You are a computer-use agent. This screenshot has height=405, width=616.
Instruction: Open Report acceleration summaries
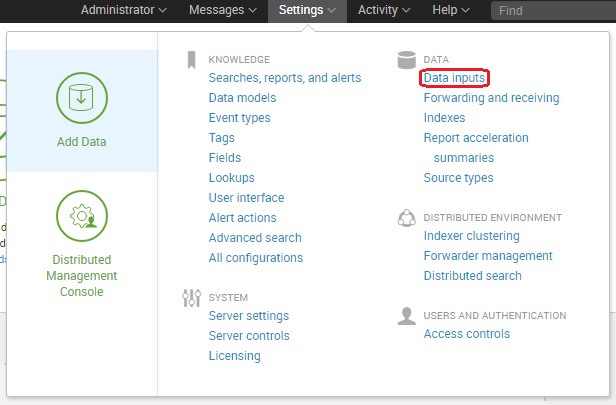coord(476,148)
